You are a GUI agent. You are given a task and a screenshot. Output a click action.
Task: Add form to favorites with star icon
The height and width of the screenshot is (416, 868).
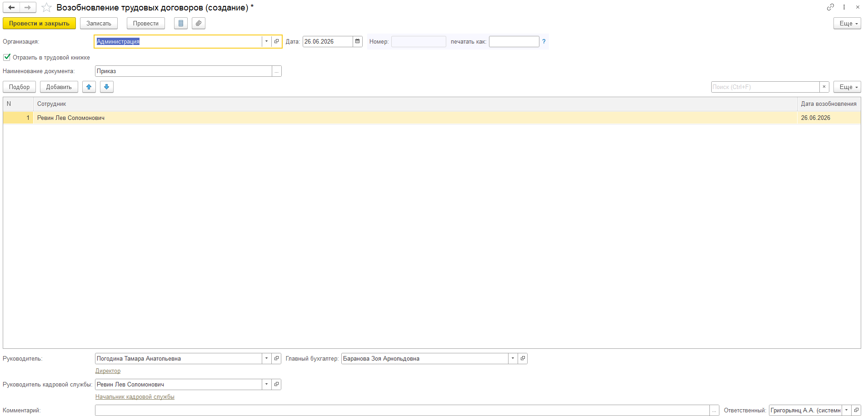coord(46,7)
